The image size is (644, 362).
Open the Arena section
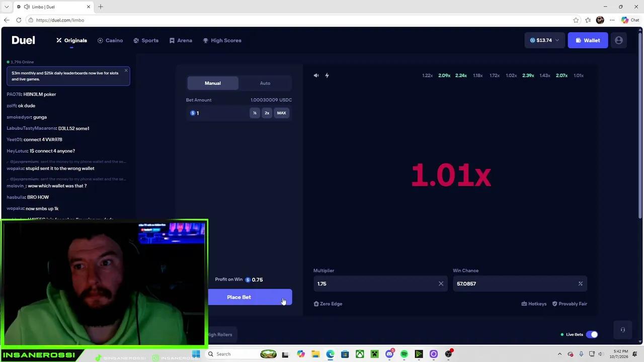[181, 40]
